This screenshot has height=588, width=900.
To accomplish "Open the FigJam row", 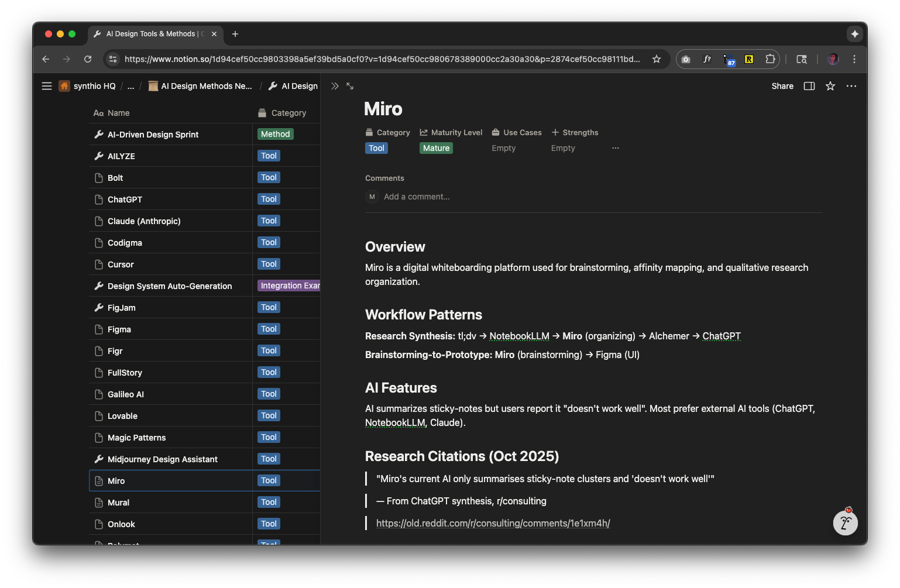I will [122, 308].
